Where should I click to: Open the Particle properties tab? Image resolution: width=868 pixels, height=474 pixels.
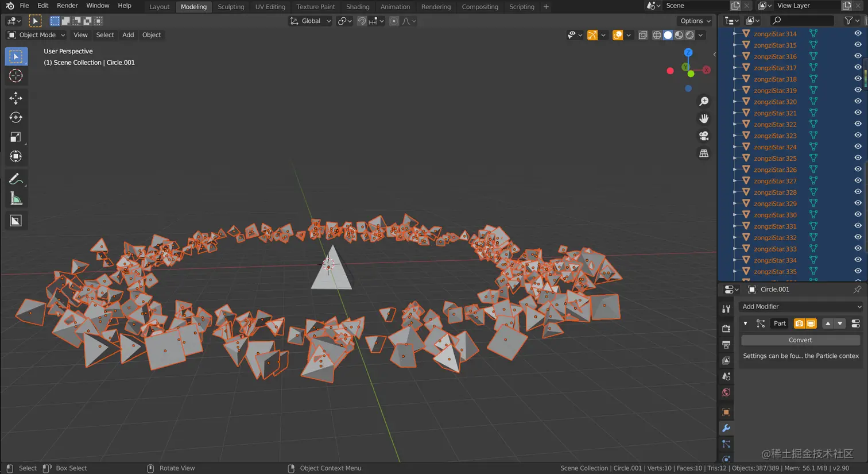[726, 444]
